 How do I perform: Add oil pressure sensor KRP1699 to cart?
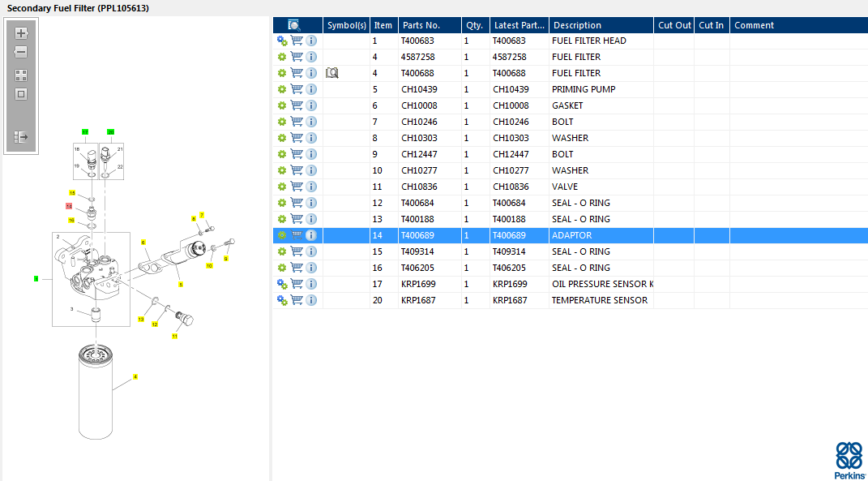click(297, 284)
